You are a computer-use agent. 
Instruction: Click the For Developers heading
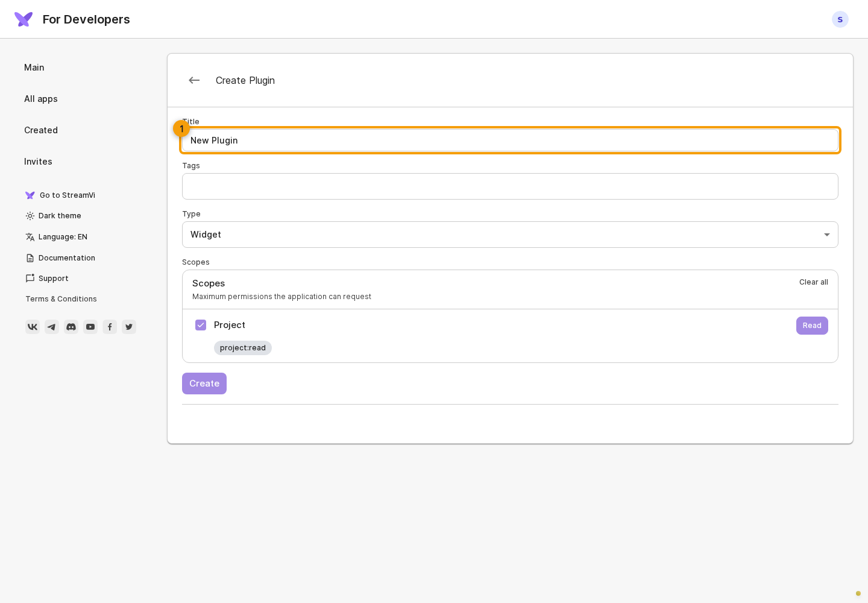[x=86, y=19]
